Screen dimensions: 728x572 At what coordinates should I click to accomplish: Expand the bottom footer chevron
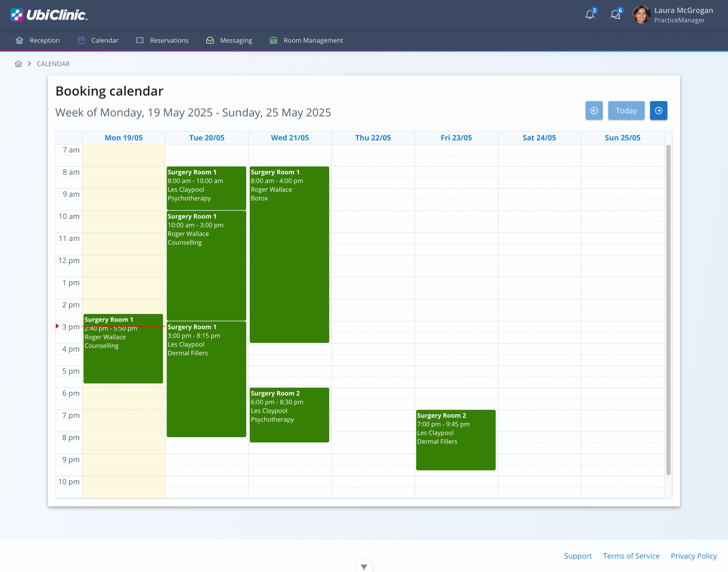coord(364,567)
